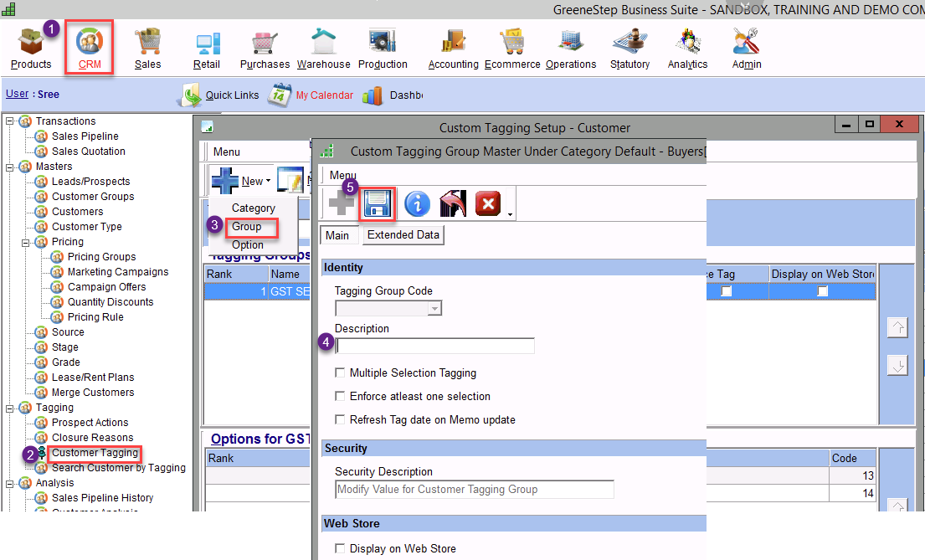The height and width of the screenshot is (560, 925).
Task: Click the Quick Links button
Action: click(x=221, y=95)
